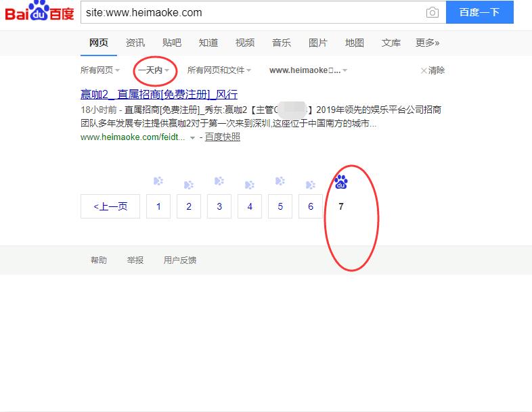Open the 一天内 time filter dropdown
This screenshot has height=412, width=532.
point(154,70)
